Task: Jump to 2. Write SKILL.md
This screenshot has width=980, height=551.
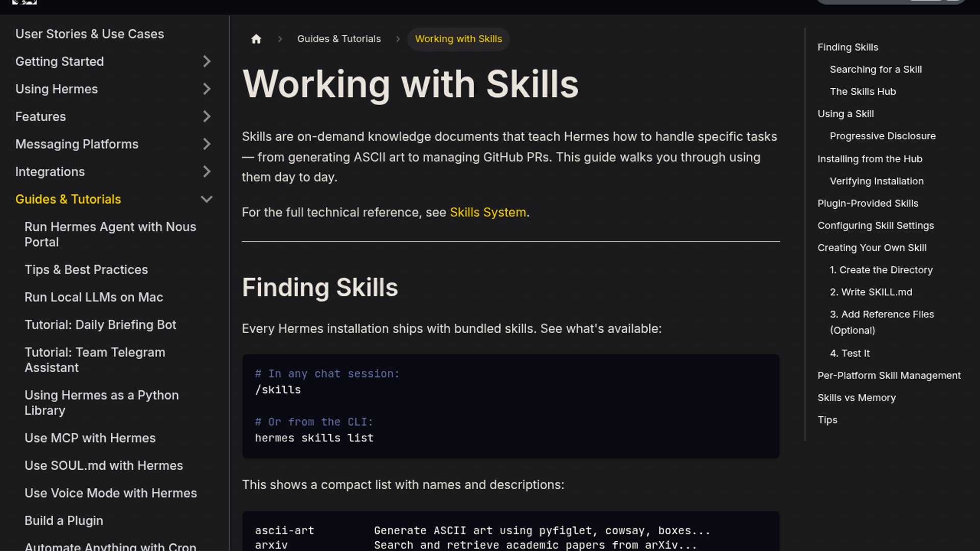Action: (871, 292)
